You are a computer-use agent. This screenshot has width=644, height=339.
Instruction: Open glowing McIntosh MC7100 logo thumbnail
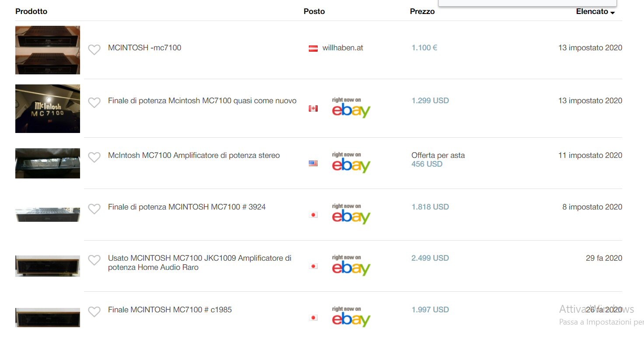pyautogui.click(x=48, y=108)
